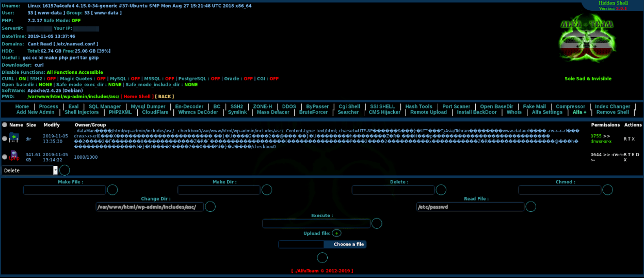Click the round submit button beside Change Dir
Screen dimensions: 644x278
pos(211,207)
